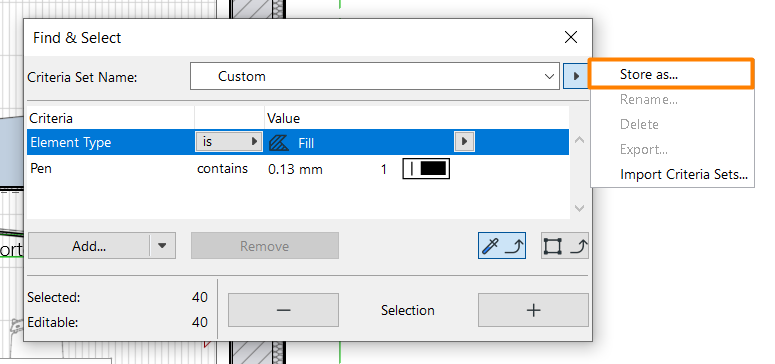Image resolution: width=775 pixels, height=364 pixels.
Task: Open the Criteria Set Name Custom dropdown
Action: [375, 76]
